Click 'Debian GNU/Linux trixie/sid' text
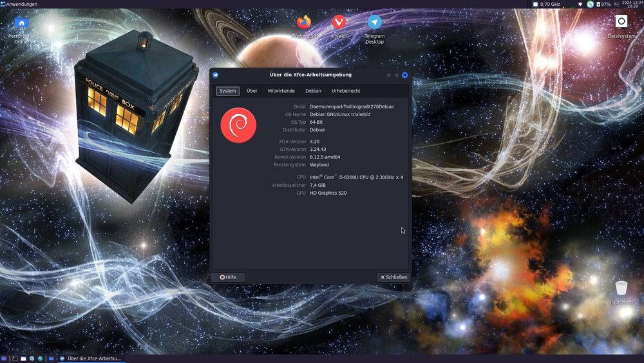 coord(340,114)
